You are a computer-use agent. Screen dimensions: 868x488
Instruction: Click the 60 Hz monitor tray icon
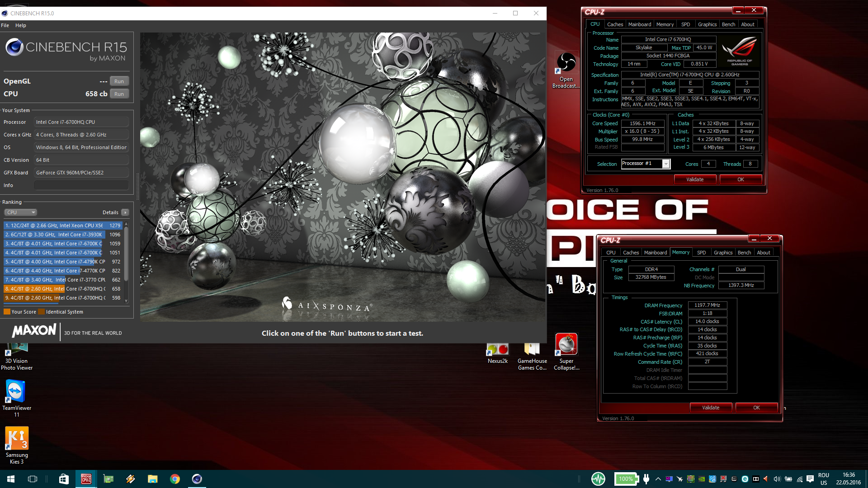(x=669, y=479)
